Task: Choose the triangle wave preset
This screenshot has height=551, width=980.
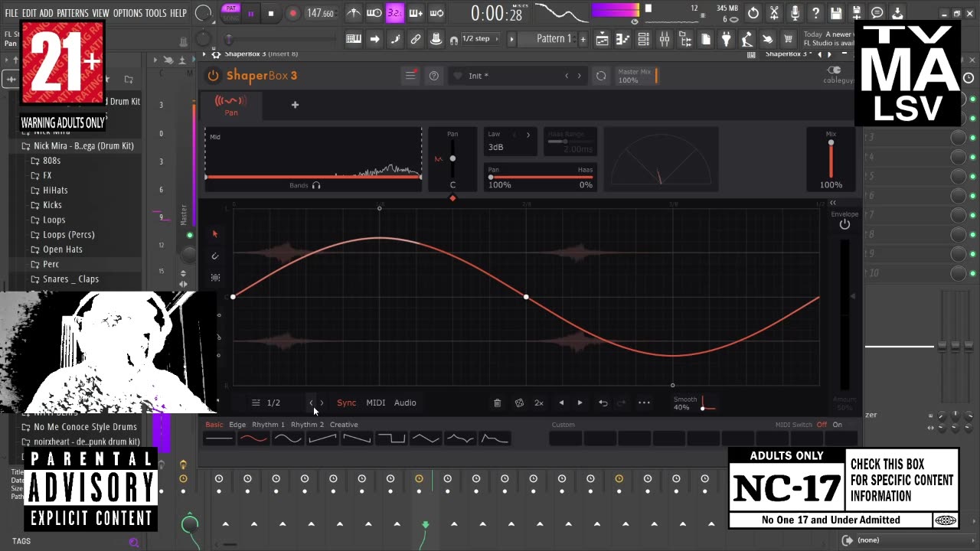Action: coord(426,439)
